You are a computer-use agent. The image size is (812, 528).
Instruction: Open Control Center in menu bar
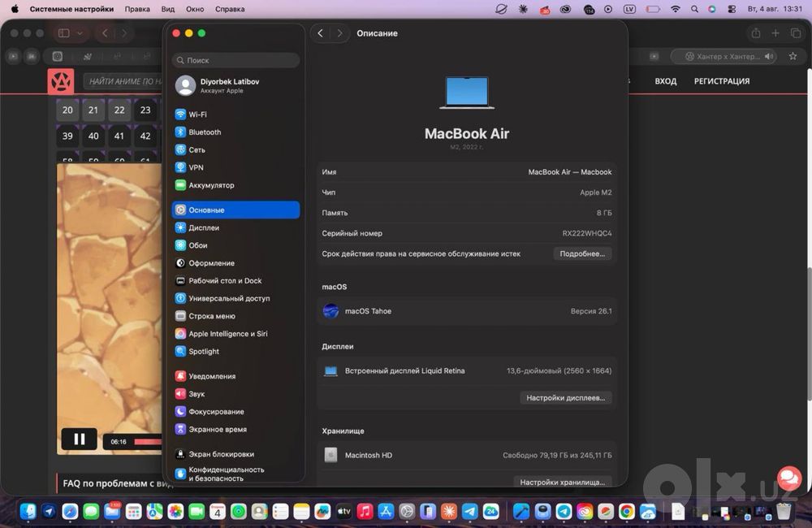pyautogui.click(x=732, y=9)
